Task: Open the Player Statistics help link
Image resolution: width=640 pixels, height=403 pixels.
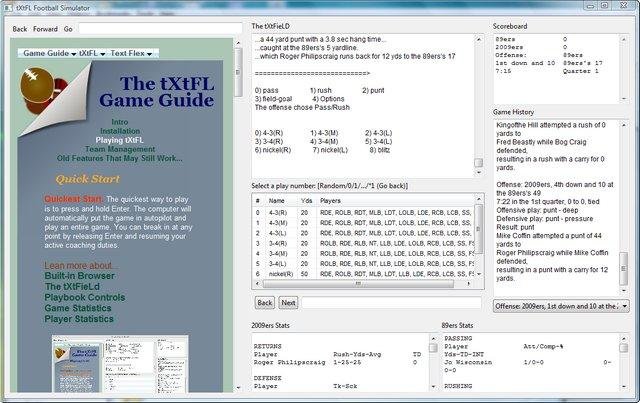Action: [79, 319]
